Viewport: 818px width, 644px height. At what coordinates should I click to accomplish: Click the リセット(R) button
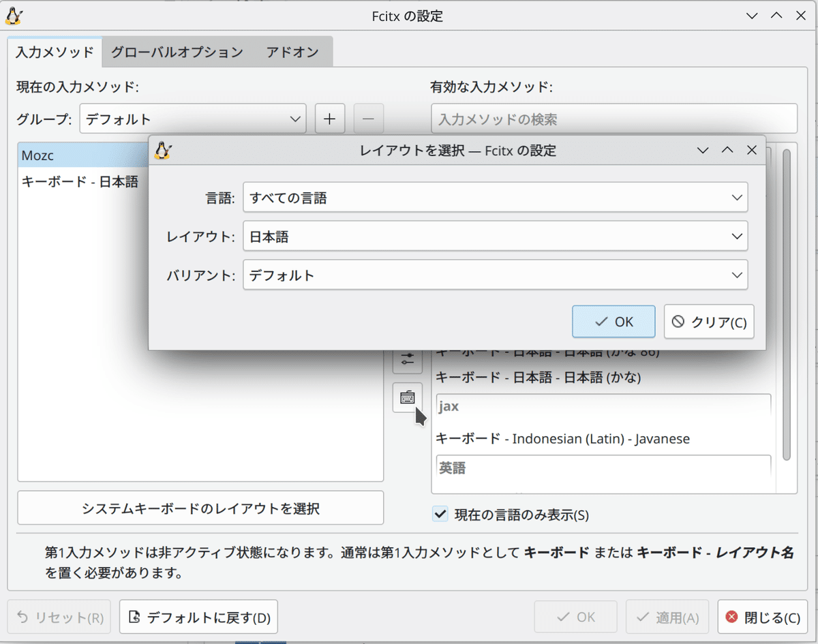coord(60,617)
